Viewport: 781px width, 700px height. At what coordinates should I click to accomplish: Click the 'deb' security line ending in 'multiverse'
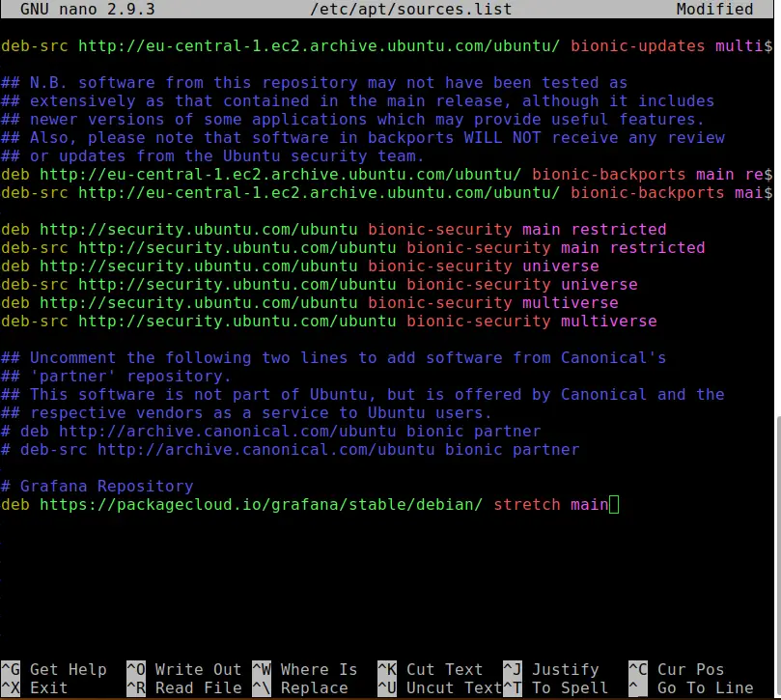point(309,302)
